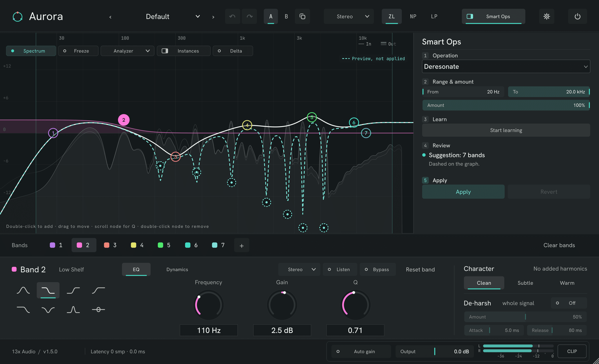Screen dimensions: 599x364
Task: Click the Q value field 0.71
Action: (x=355, y=330)
